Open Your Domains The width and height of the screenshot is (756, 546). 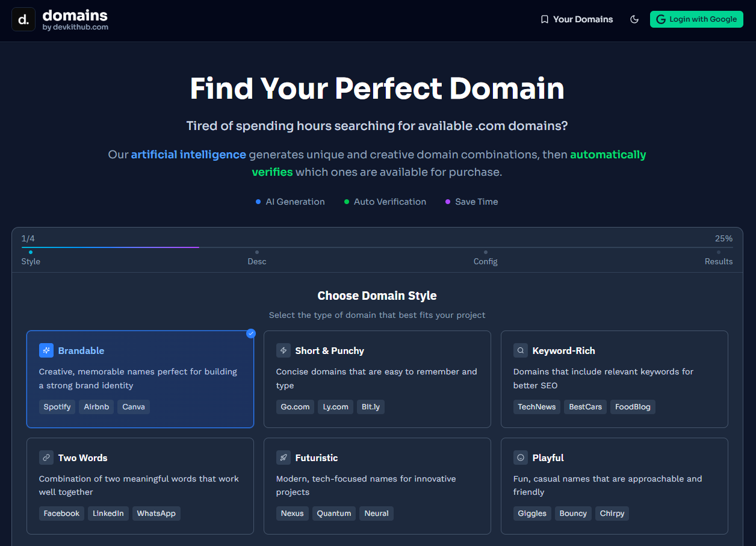coord(576,19)
